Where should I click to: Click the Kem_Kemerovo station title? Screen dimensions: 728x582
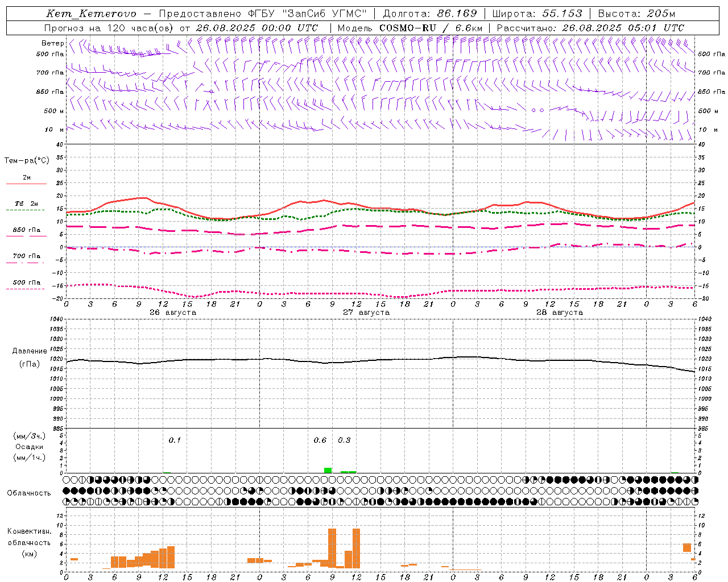tap(91, 14)
